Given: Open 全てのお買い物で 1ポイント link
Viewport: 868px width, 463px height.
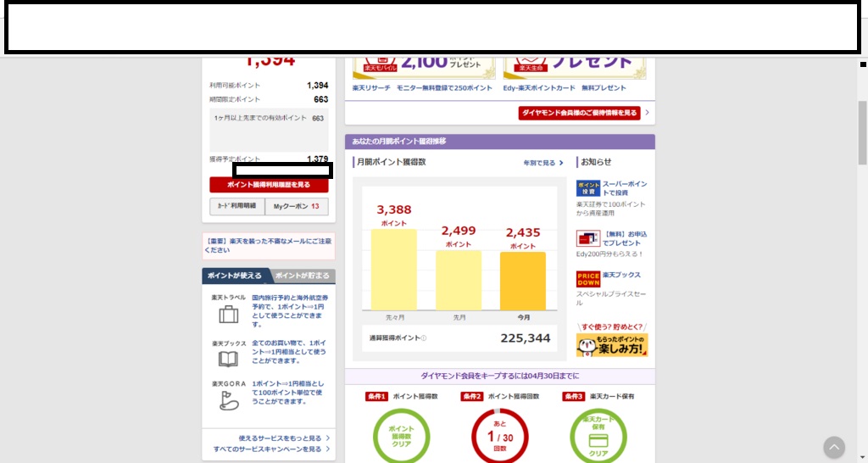Looking at the screenshot, I should tap(289, 352).
